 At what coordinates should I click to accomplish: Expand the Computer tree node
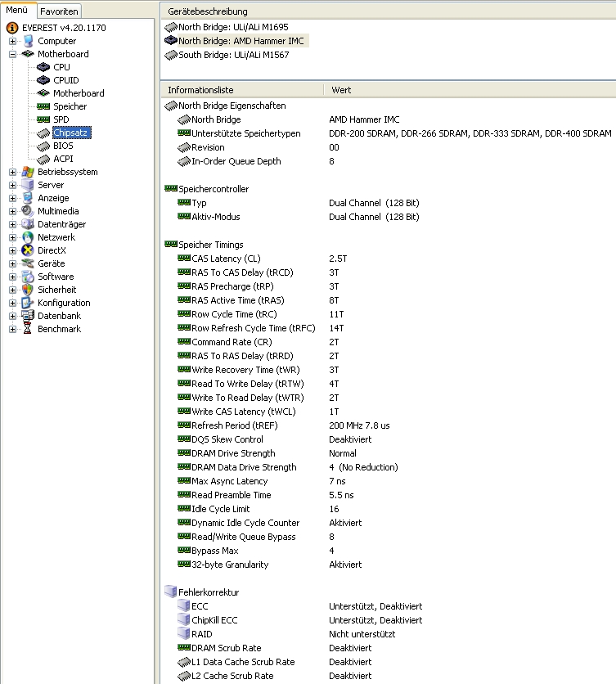pyautogui.click(x=12, y=41)
